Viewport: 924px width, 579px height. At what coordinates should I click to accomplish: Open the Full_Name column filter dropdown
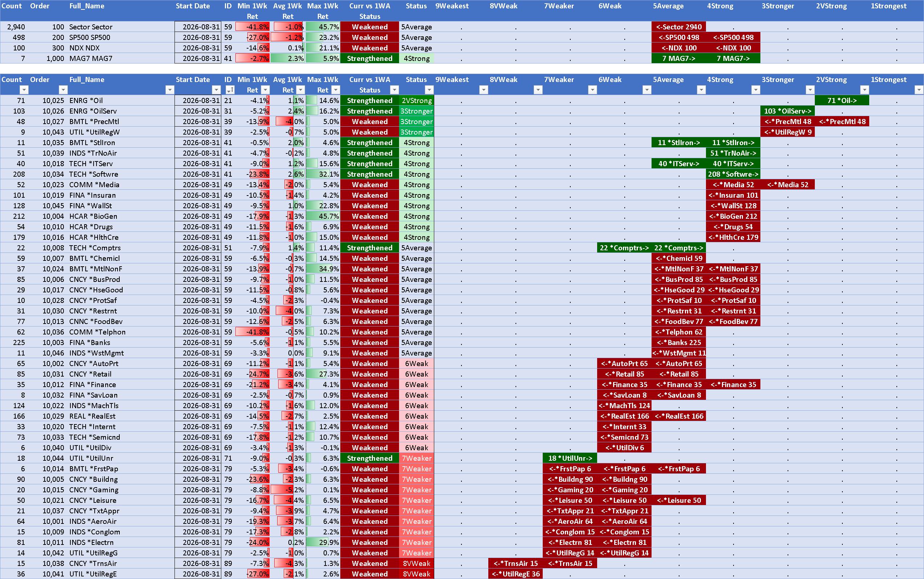[170, 90]
